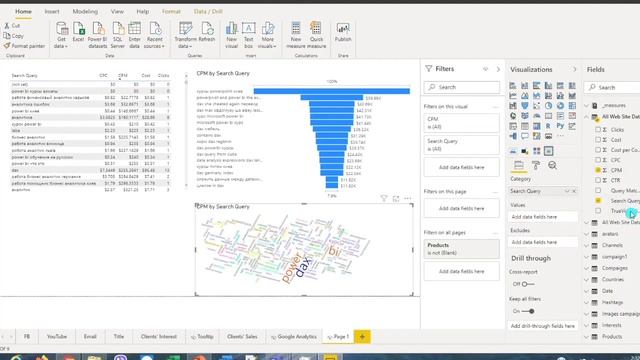Select the pie chart visual
640x360 pixels.
click(548, 106)
